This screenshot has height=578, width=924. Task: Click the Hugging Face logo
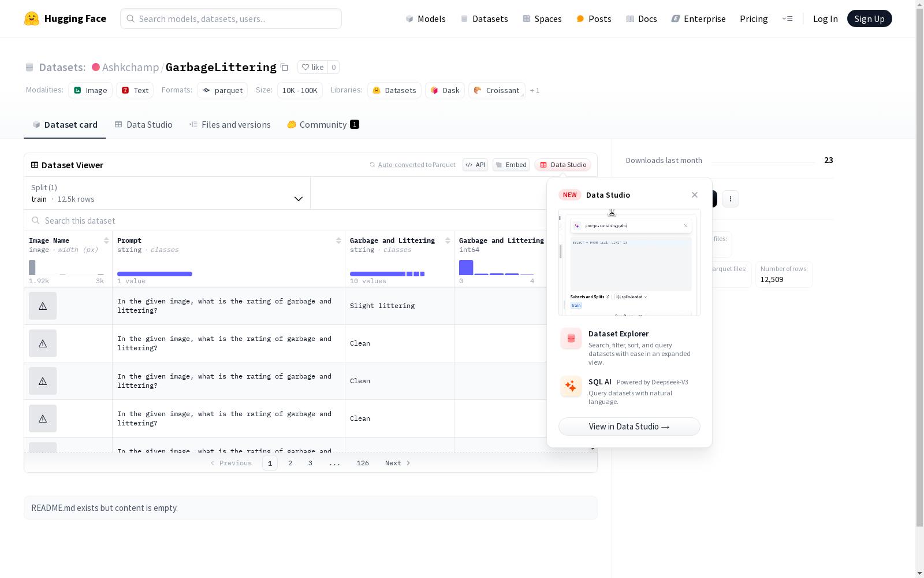click(65, 18)
